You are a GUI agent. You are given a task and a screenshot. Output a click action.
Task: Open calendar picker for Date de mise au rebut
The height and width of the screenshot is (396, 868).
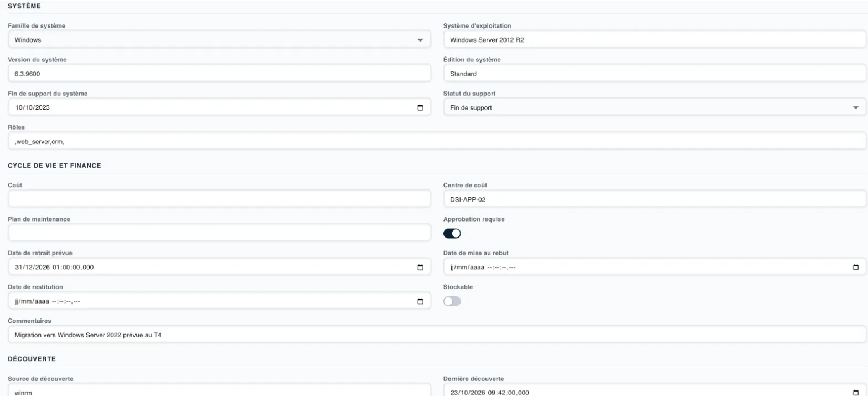(856, 268)
